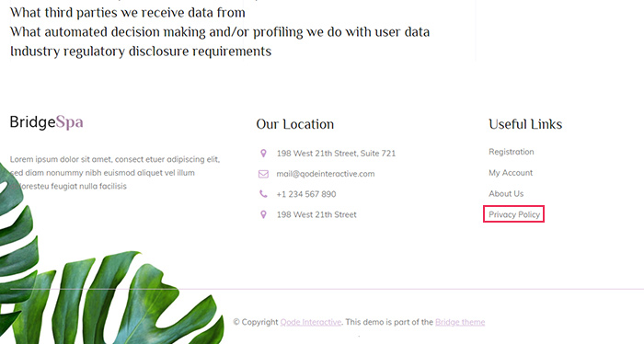This screenshot has height=344, width=644.
Task: Click the Useful Links heading
Action: (525, 124)
